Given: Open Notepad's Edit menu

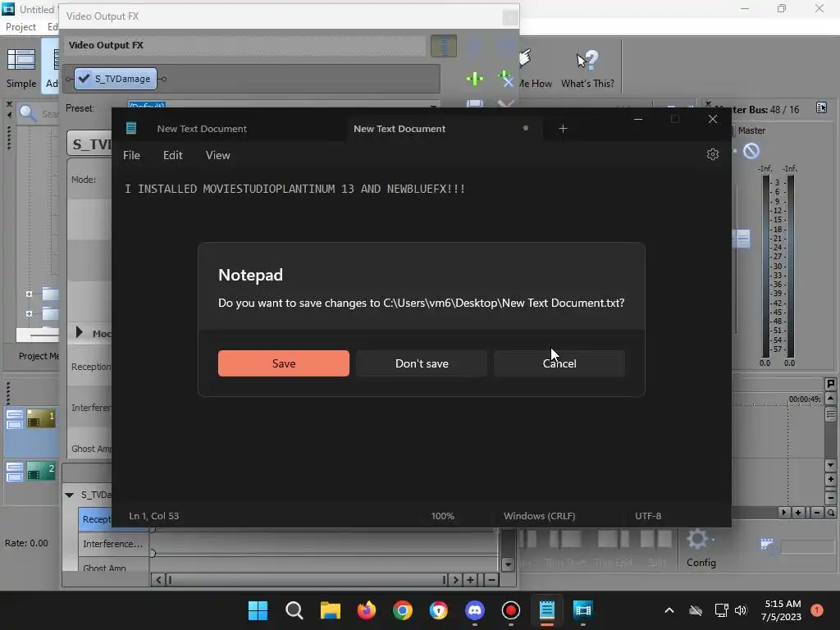Looking at the screenshot, I should click(x=172, y=155).
